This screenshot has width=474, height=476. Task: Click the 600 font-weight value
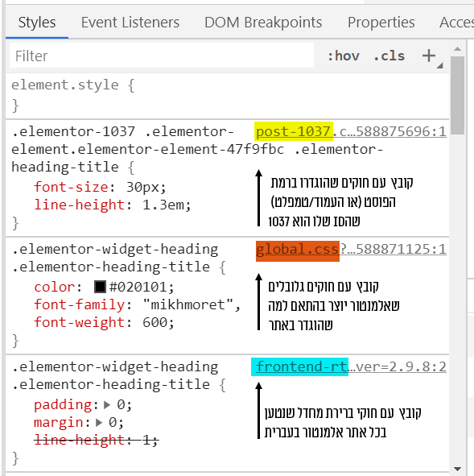point(155,322)
